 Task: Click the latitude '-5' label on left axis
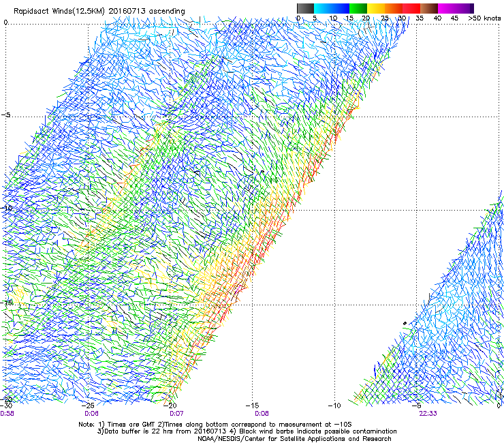(x=6, y=115)
